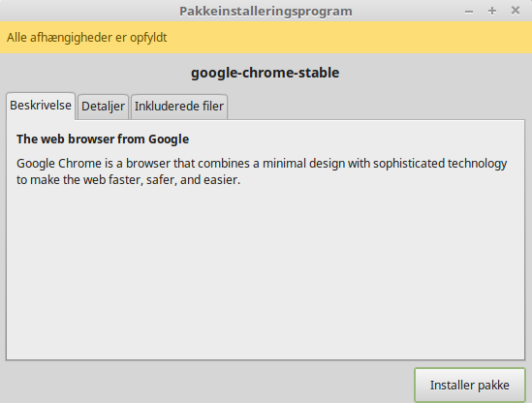Click the empty area of the description panel
Viewport: 532px width, 403px height.
[x=266, y=271]
